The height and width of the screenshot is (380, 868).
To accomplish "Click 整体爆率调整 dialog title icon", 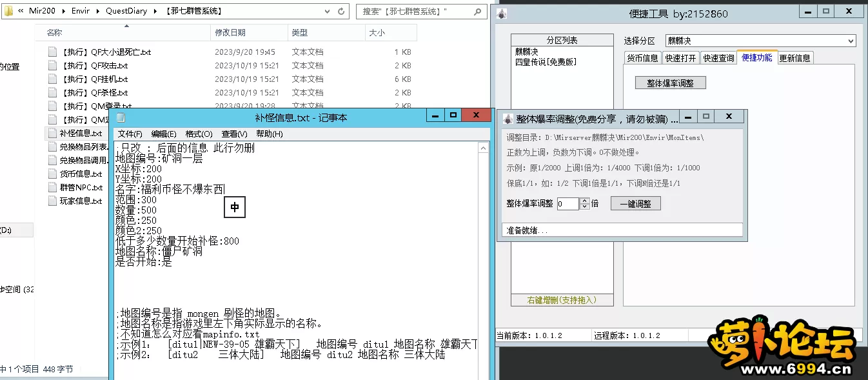I will click(x=508, y=119).
